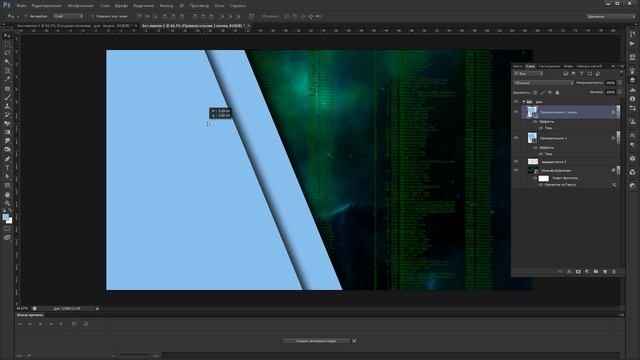This screenshot has width=640, height=360.
Task: Click delete layer trash icon
Action: coord(614,271)
